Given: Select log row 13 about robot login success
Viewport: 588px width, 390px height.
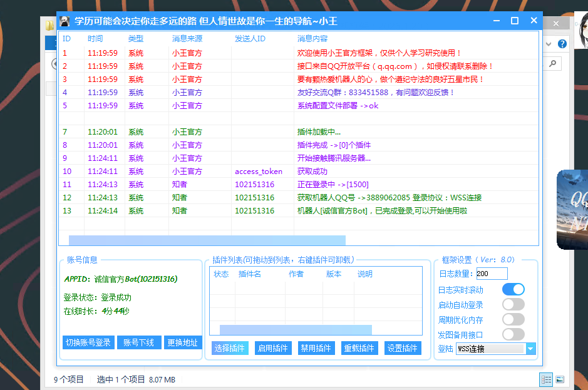Looking at the screenshot, I should (250, 210).
